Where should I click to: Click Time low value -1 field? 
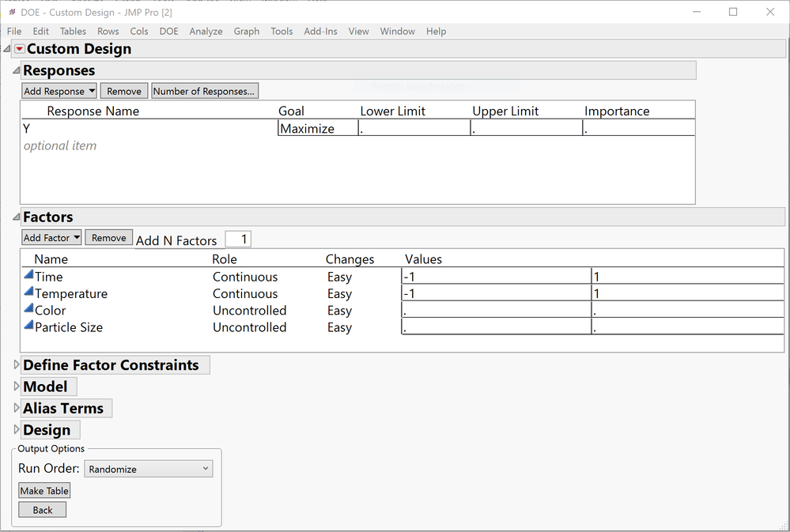pos(497,276)
